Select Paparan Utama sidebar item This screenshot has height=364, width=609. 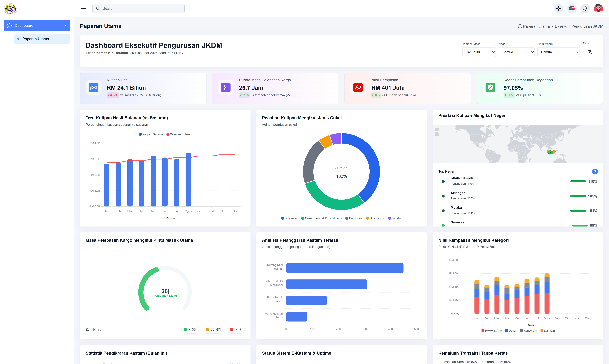(x=36, y=39)
